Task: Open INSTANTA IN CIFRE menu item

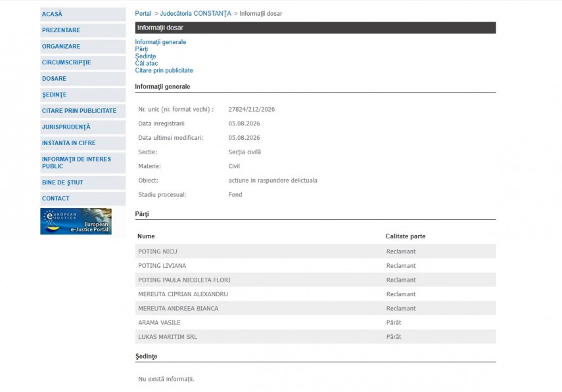Action: click(x=83, y=143)
